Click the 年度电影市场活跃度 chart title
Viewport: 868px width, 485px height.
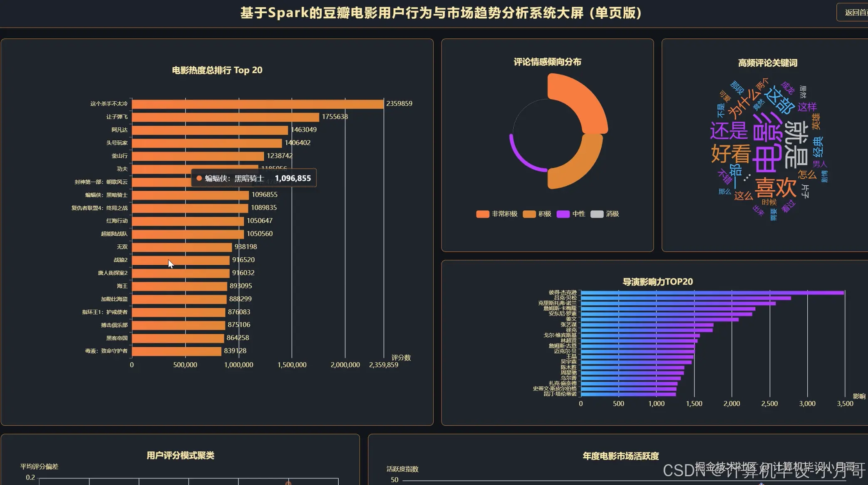[620, 456]
